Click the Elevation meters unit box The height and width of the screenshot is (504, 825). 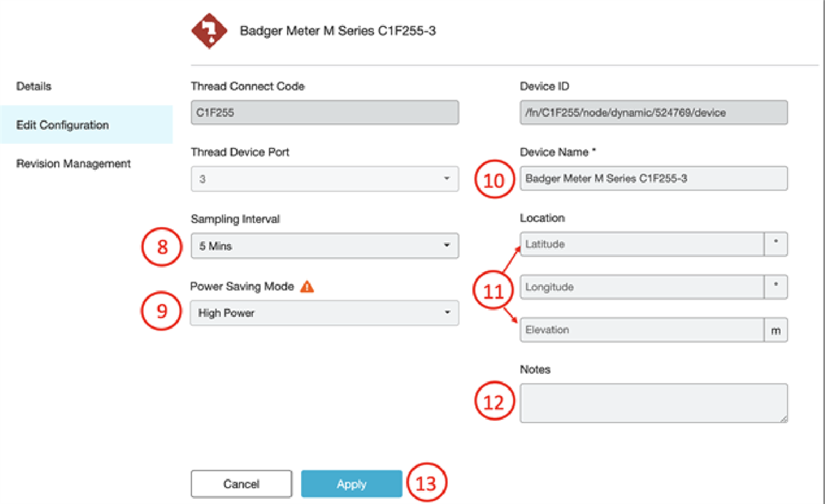[x=775, y=330]
